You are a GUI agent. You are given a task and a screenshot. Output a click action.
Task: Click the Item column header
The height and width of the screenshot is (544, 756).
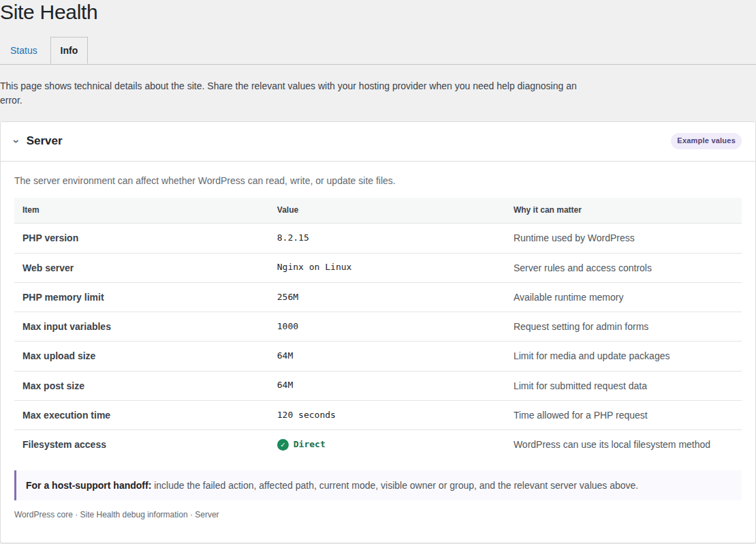(x=31, y=210)
